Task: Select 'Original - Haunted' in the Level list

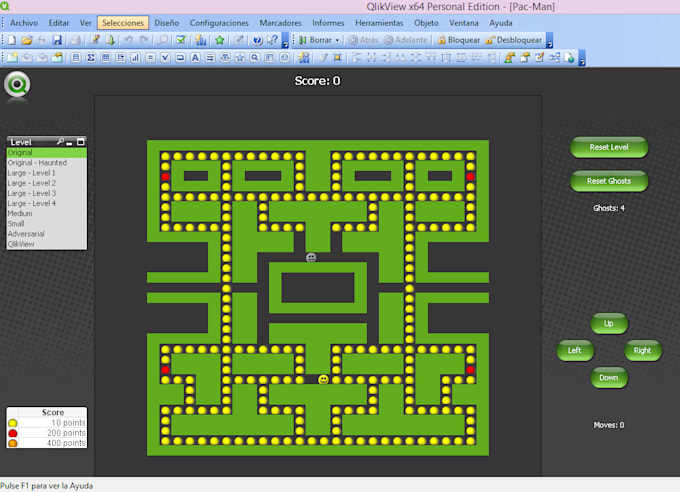Action: (46, 163)
